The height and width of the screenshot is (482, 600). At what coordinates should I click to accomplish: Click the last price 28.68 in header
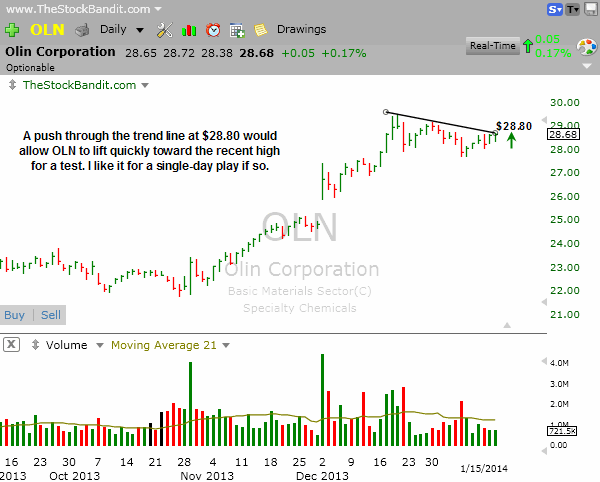256,53
